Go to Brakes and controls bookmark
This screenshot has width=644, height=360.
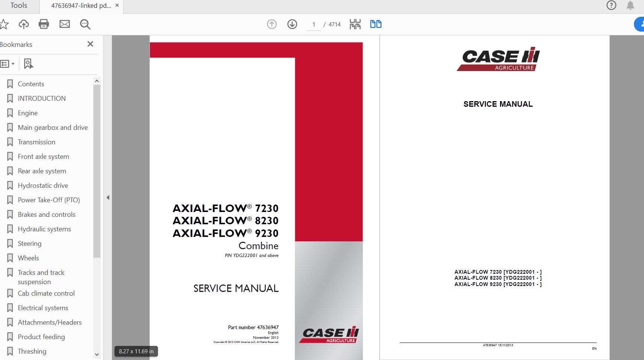coord(46,215)
